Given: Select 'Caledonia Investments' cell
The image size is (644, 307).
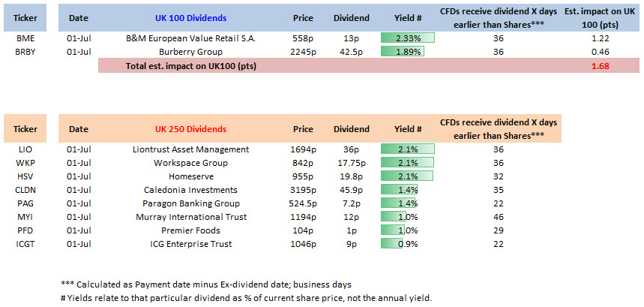Looking at the screenshot, I should tap(190, 190).
